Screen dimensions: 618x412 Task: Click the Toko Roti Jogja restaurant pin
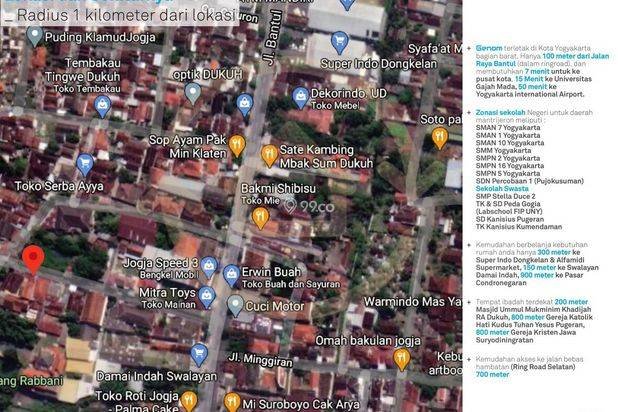(189, 401)
